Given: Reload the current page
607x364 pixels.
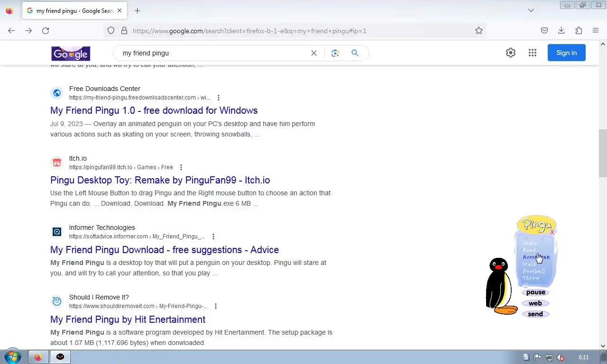Looking at the screenshot, I should click(46, 31).
